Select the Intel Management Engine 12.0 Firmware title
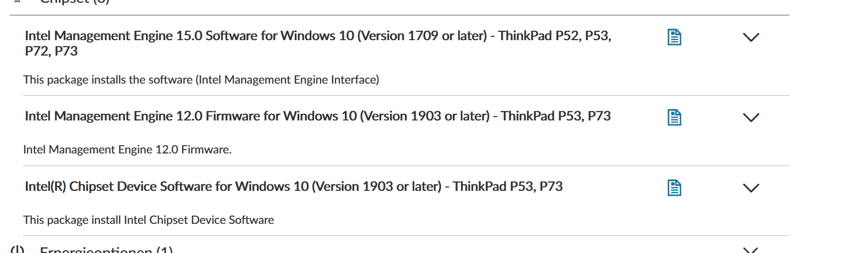The height and width of the screenshot is (253, 868). pyautogui.click(x=318, y=116)
